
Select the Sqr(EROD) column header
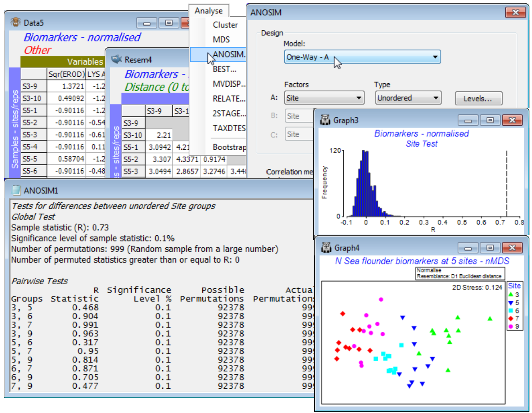point(66,74)
